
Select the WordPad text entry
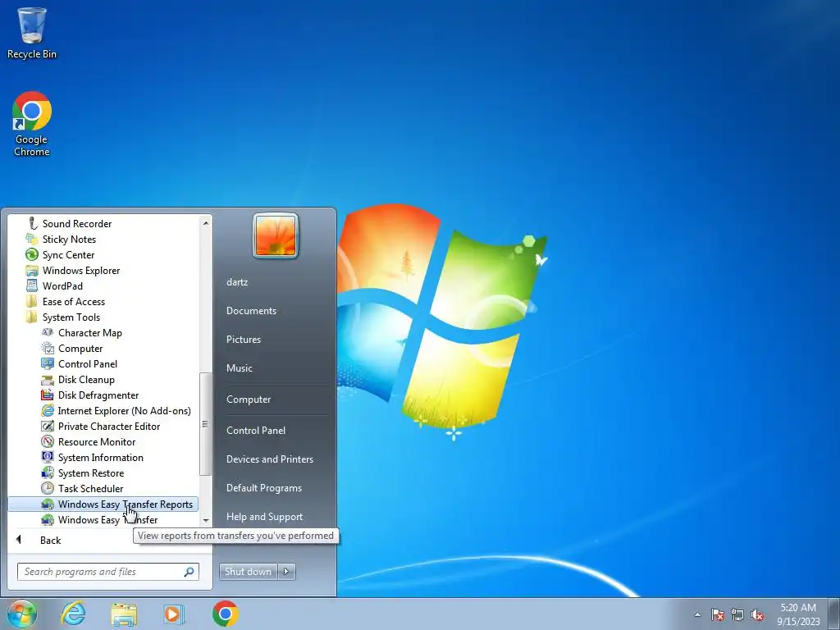click(x=62, y=285)
